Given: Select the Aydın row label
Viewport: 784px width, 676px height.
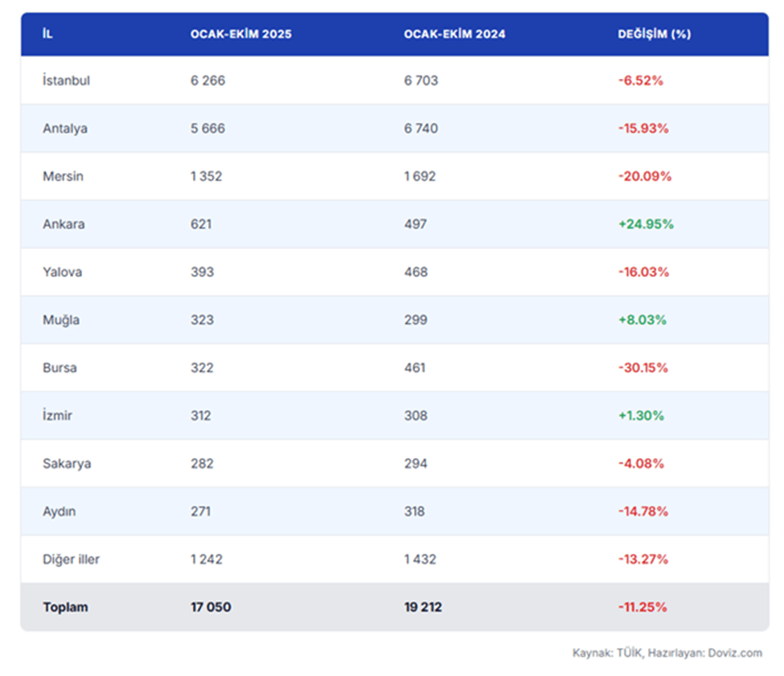Looking at the screenshot, I should tap(59, 511).
